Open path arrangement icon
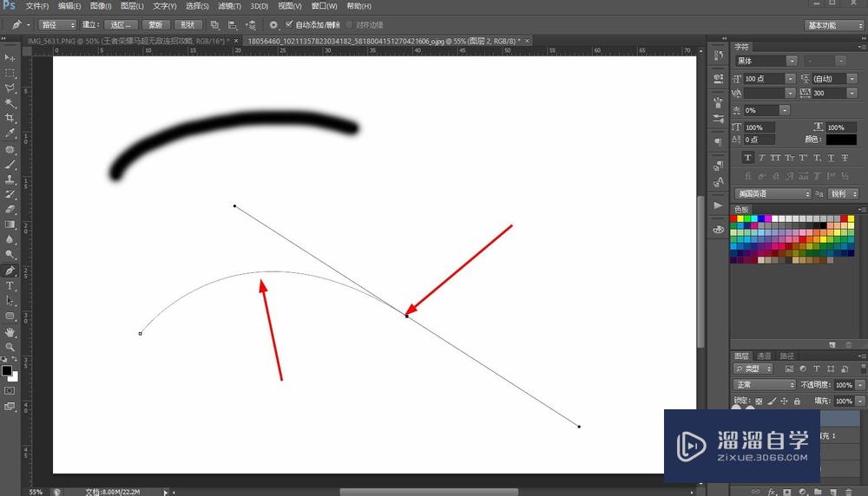The height and width of the screenshot is (496, 868). tap(252, 25)
